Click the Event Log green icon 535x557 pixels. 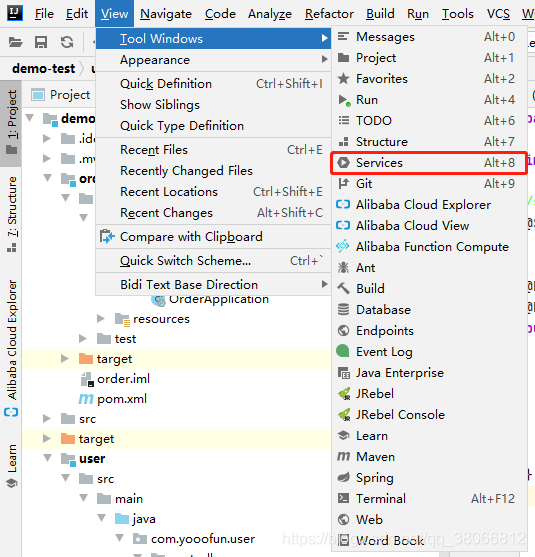coord(343,351)
